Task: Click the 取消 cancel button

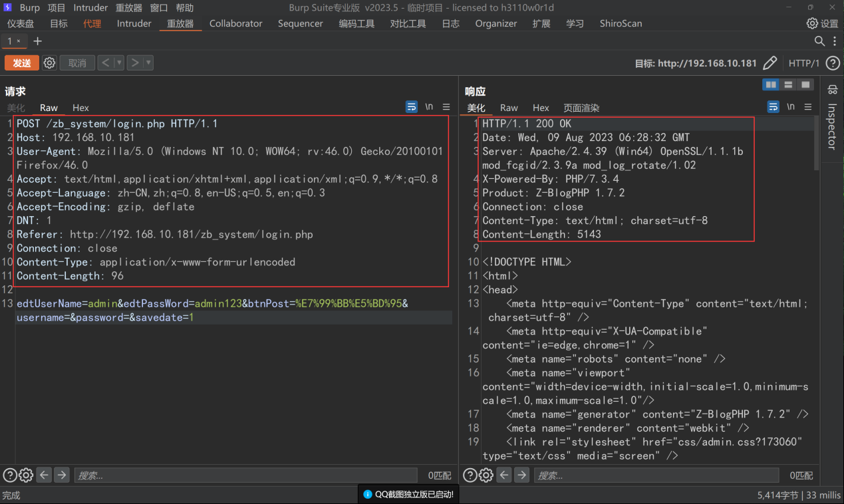Action: coord(77,63)
